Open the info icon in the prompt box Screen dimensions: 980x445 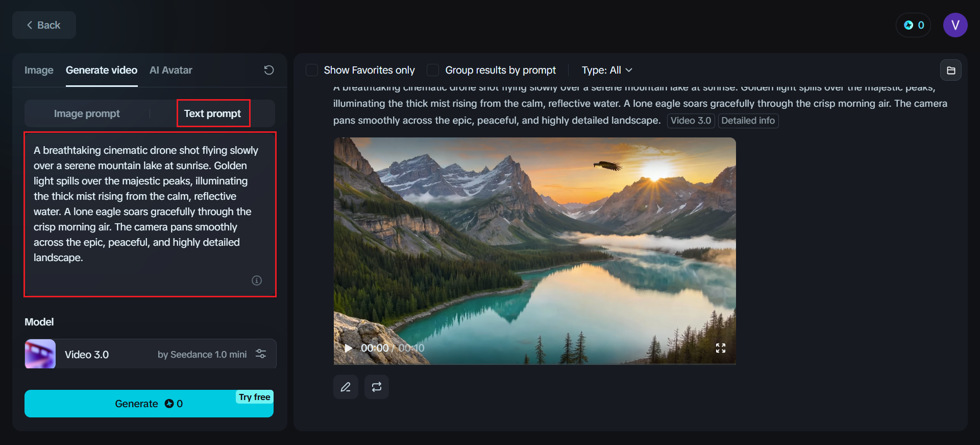click(257, 280)
